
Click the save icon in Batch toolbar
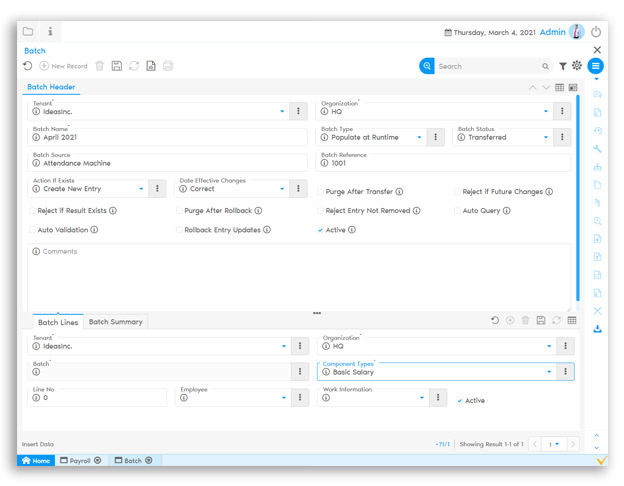point(117,66)
